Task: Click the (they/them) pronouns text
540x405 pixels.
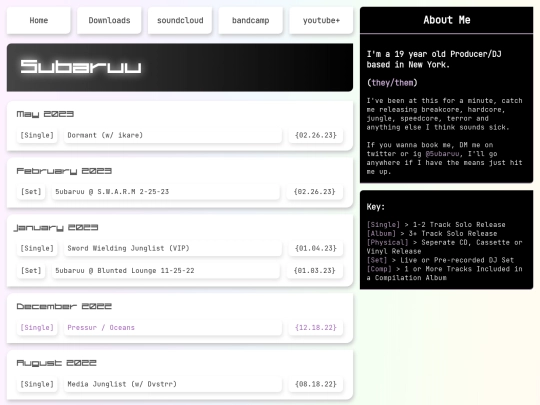Action: point(392,83)
